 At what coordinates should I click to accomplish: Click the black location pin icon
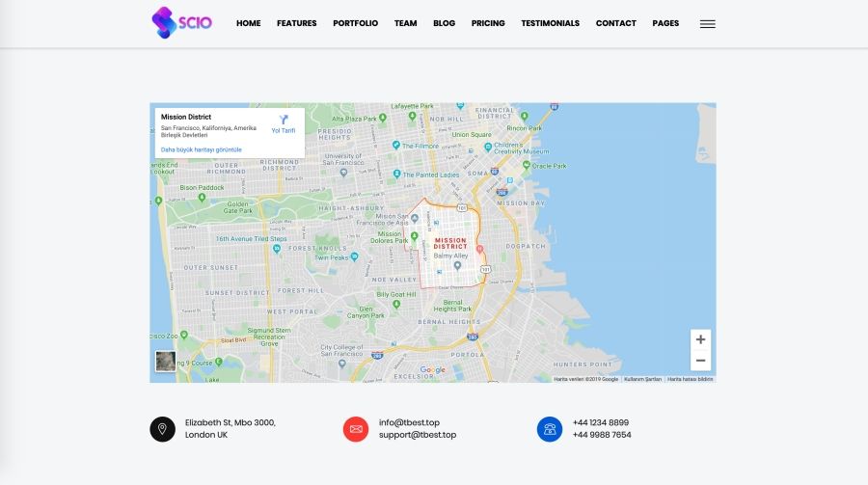(x=162, y=428)
